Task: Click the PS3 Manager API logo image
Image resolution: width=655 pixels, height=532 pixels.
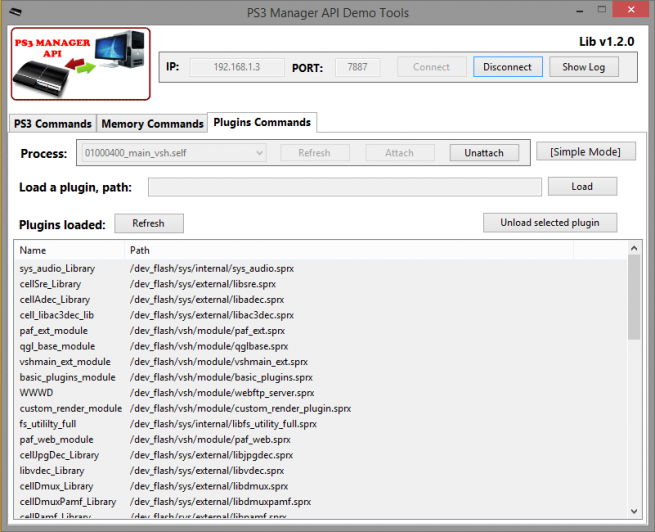Action: click(x=80, y=63)
